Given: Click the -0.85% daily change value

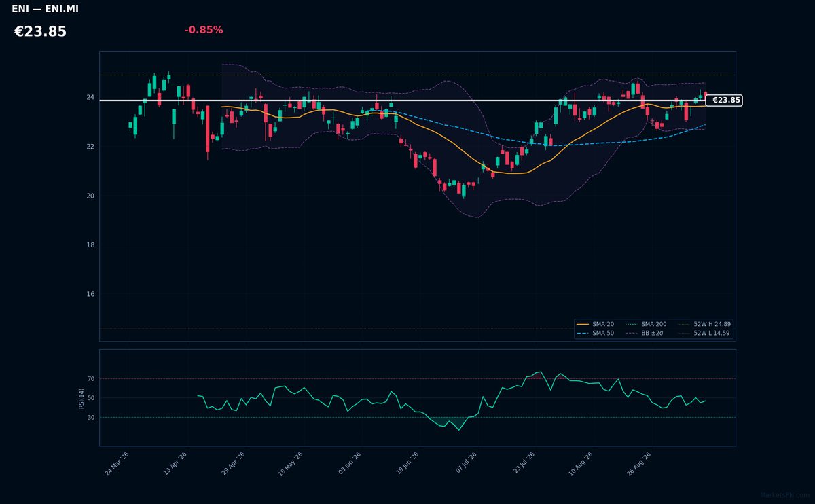Looking at the screenshot, I should (x=204, y=30).
